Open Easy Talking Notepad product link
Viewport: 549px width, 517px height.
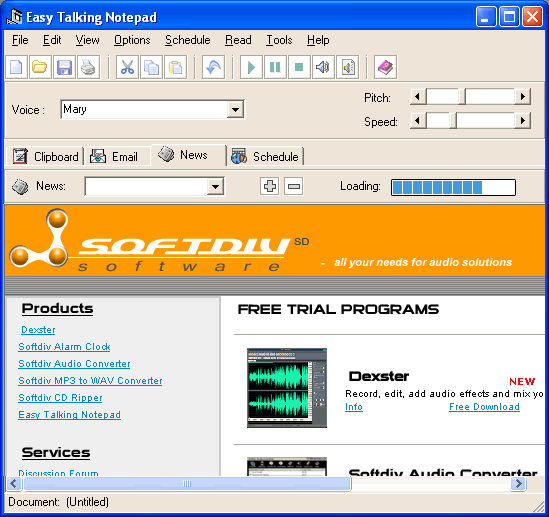click(69, 415)
